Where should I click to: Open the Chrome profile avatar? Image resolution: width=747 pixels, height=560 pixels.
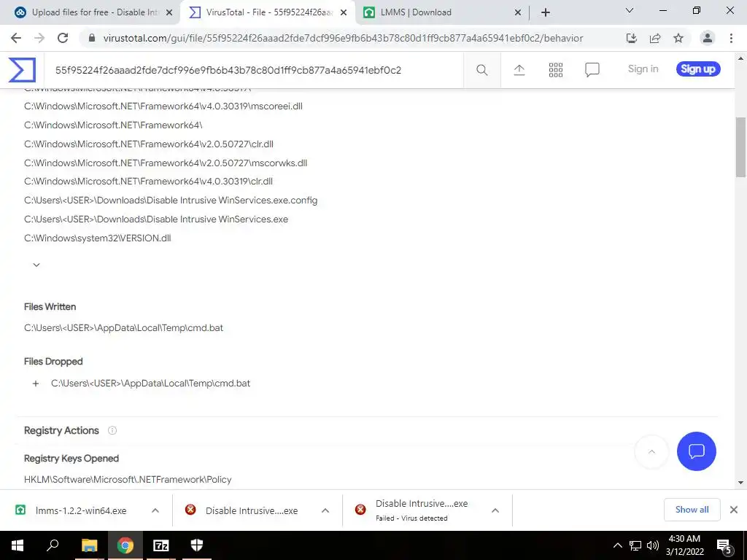pos(708,38)
